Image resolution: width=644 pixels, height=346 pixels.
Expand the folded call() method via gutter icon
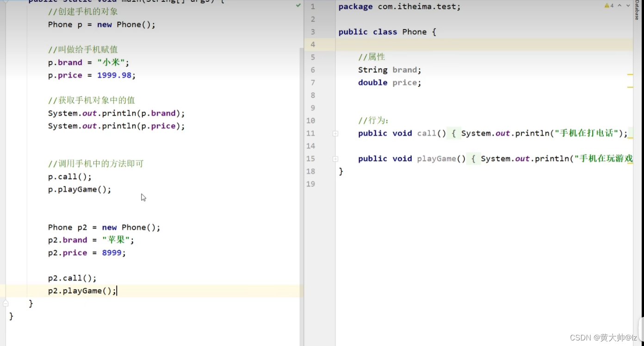(x=335, y=134)
